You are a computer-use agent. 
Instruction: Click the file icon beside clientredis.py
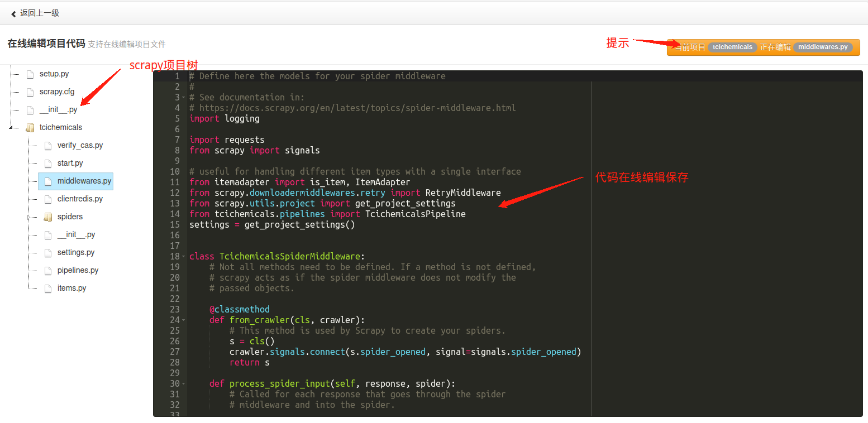pyautogui.click(x=47, y=199)
